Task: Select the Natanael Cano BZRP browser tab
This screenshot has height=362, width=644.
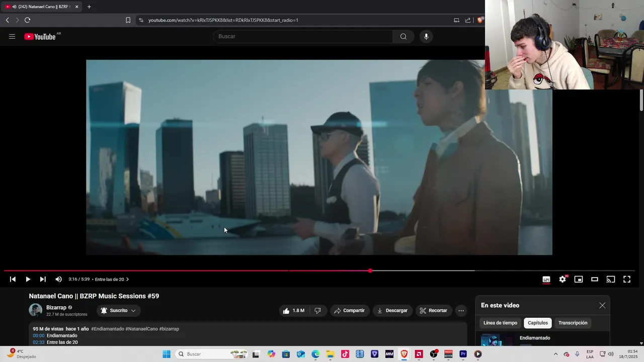Action: pos(42,7)
